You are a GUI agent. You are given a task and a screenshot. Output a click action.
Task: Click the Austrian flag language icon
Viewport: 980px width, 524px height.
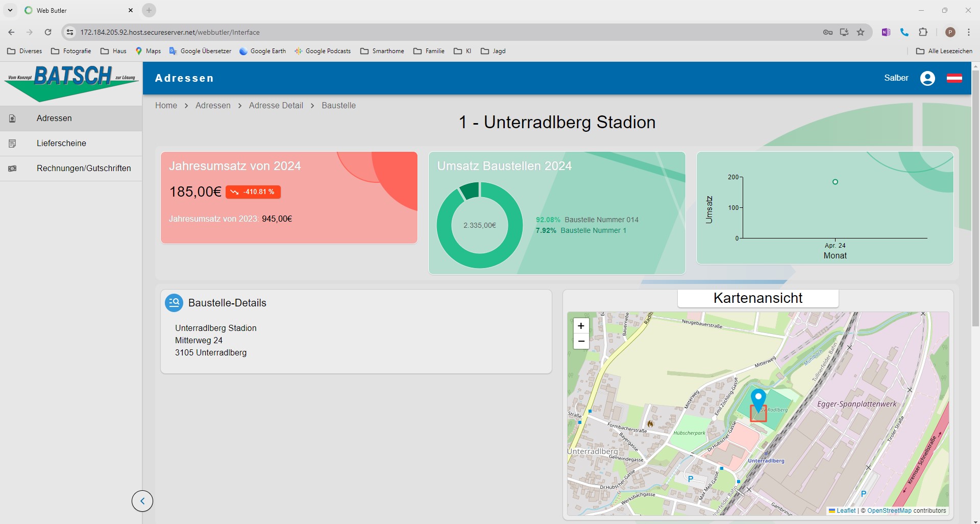point(954,78)
